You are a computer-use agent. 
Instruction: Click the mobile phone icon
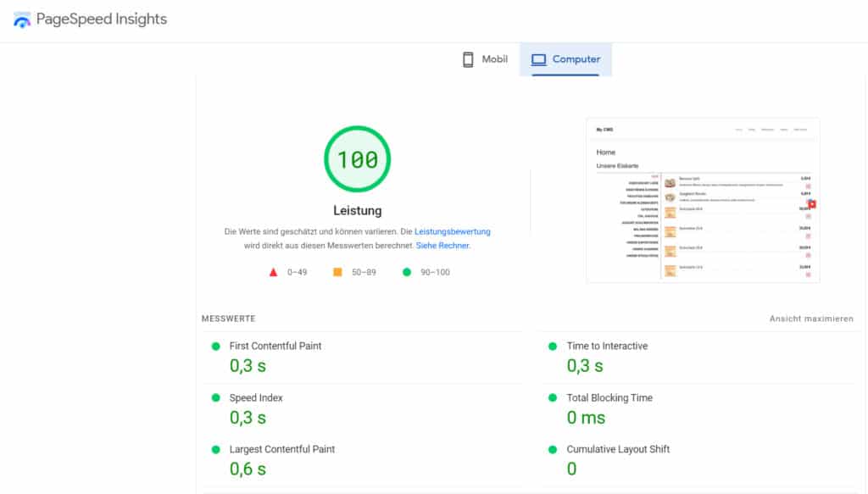[468, 59]
